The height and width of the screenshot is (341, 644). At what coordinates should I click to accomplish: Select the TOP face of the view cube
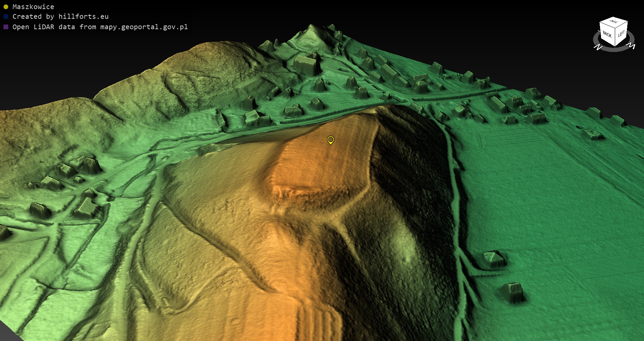[614, 22]
